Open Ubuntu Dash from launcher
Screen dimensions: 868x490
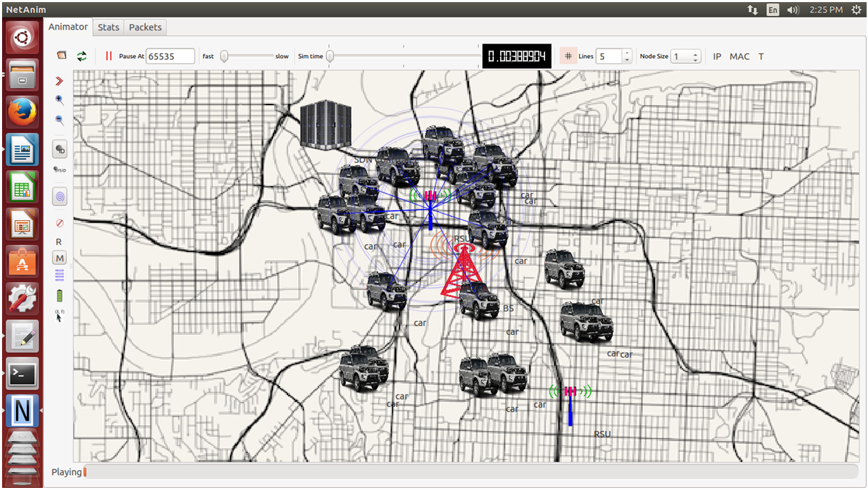pos(22,38)
